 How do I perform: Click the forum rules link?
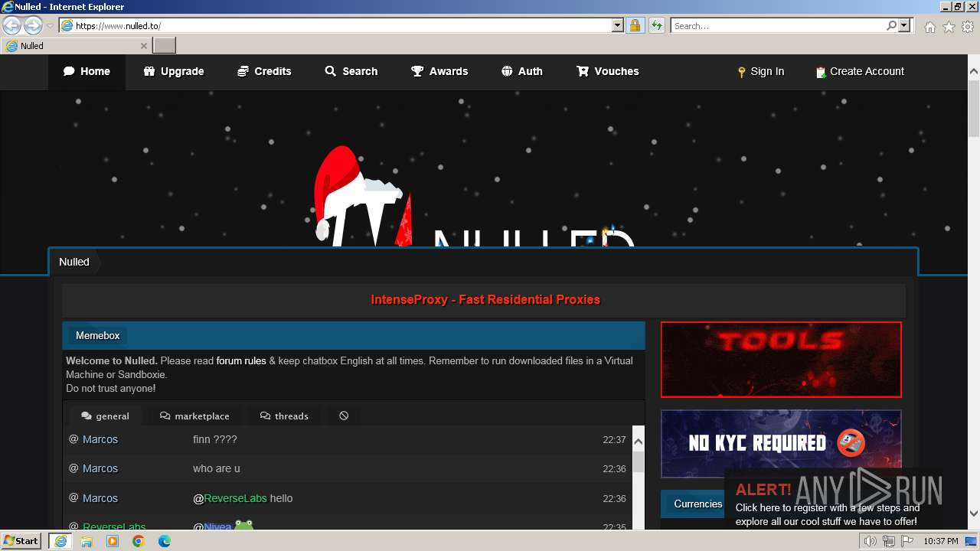coord(241,360)
